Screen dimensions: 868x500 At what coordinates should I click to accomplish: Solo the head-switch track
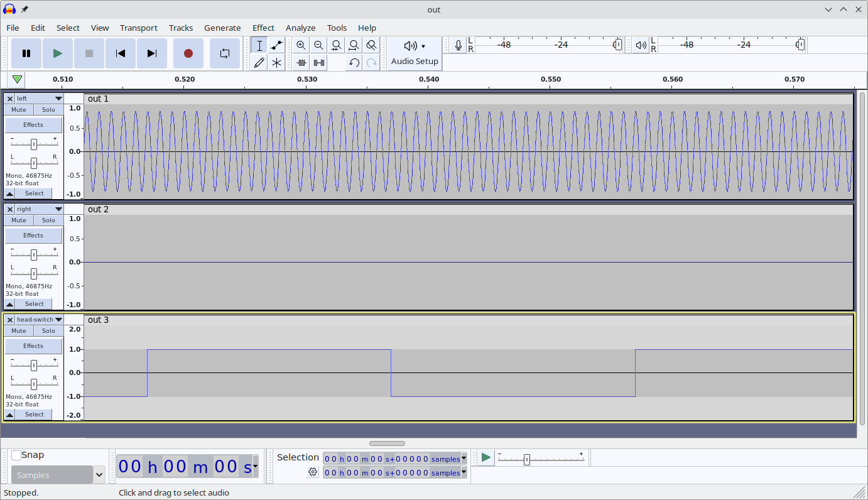pyautogui.click(x=48, y=331)
